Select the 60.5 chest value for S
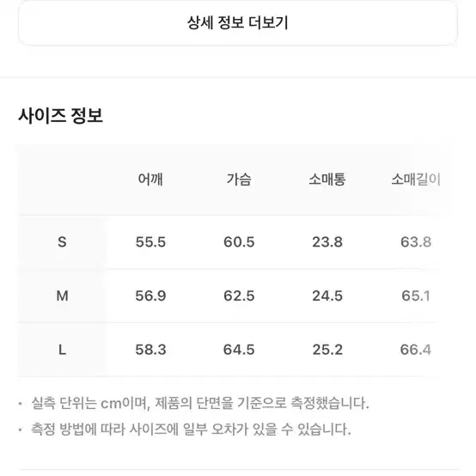 tap(239, 242)
